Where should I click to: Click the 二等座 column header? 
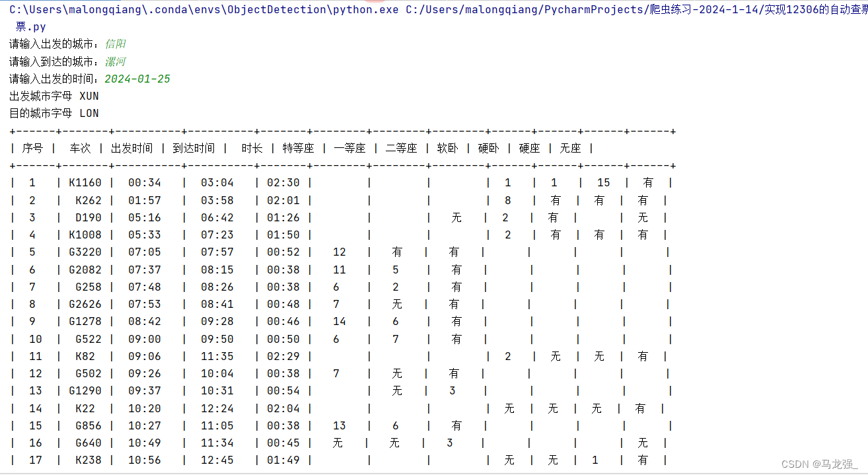coord(401,149)
